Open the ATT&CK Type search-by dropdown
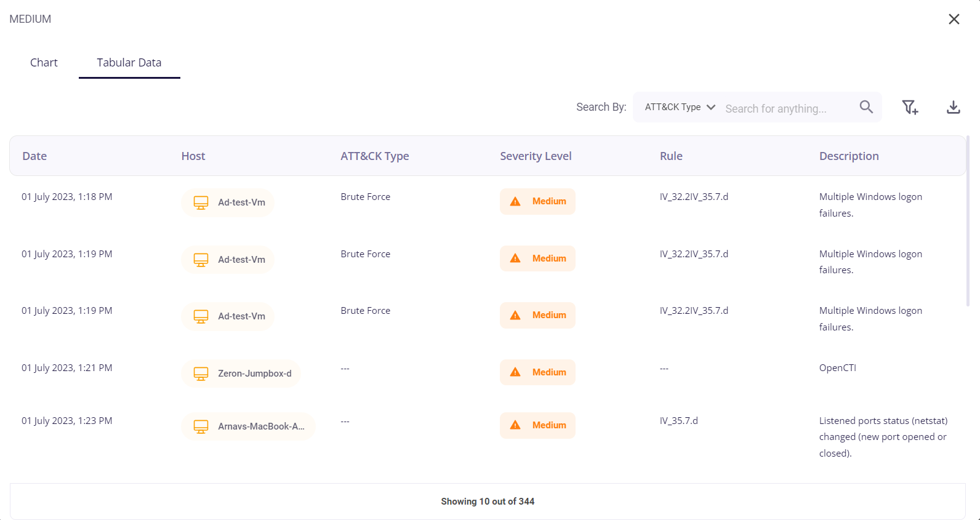 (x=680, y=107)
